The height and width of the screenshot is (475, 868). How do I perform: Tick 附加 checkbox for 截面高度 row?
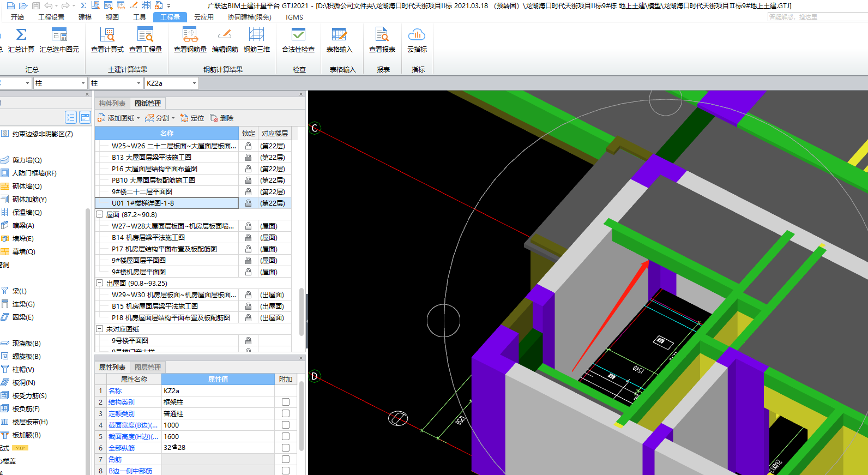(x=286, y=436)
